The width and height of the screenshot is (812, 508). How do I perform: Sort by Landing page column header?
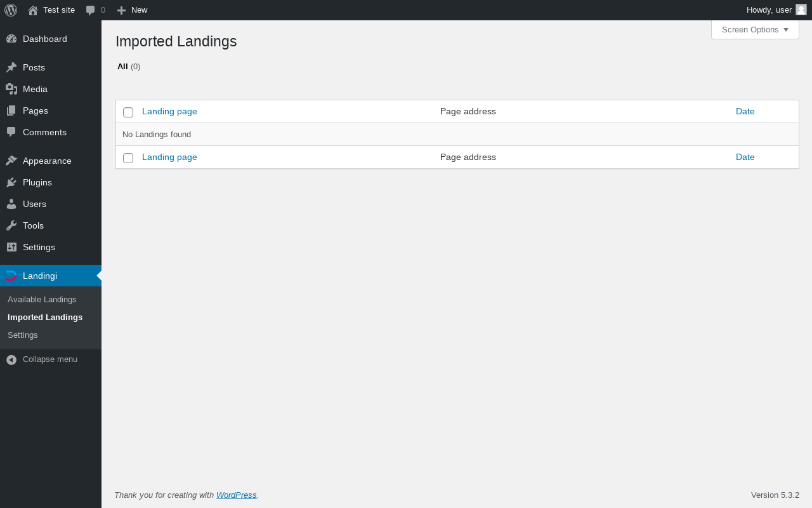[x=169, y=111]
